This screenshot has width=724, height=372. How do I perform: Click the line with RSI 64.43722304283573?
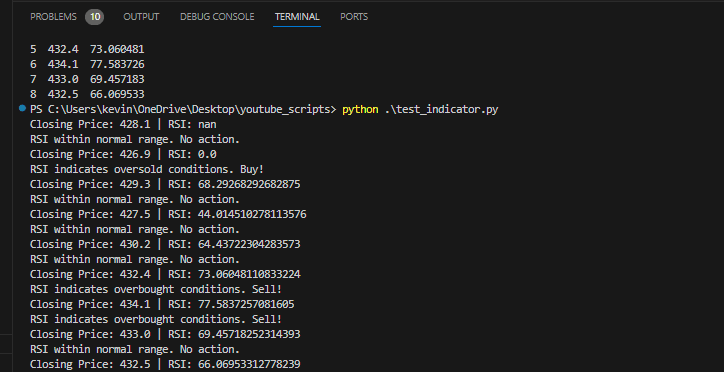[165, 244]
